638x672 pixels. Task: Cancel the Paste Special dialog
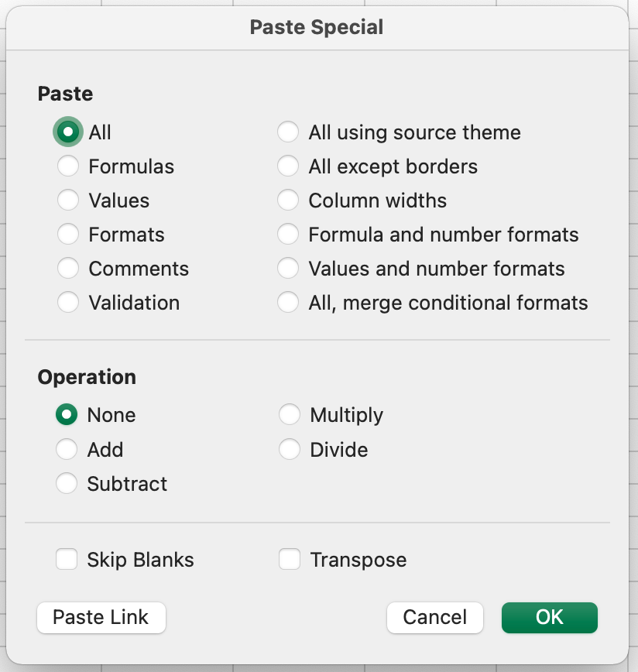(435, 618)
